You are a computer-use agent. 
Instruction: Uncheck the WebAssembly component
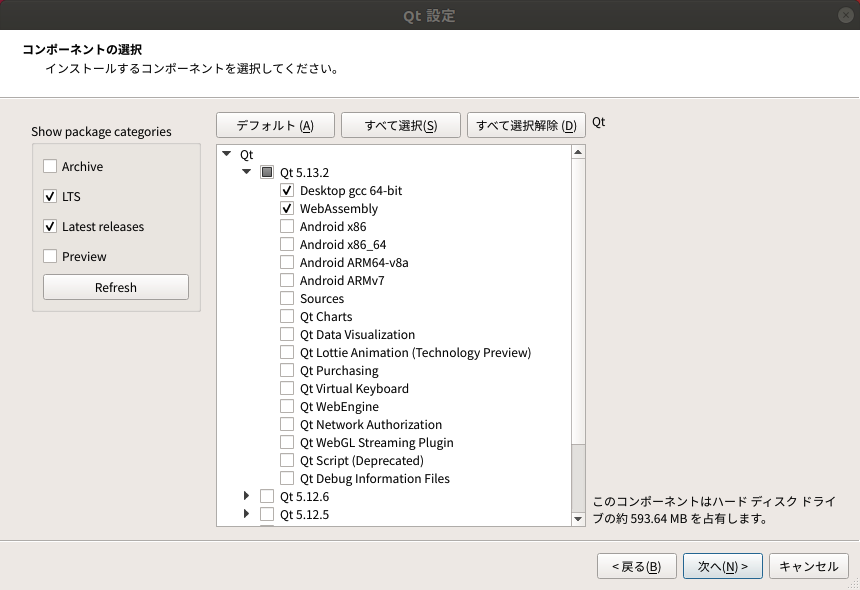[287, 208]
